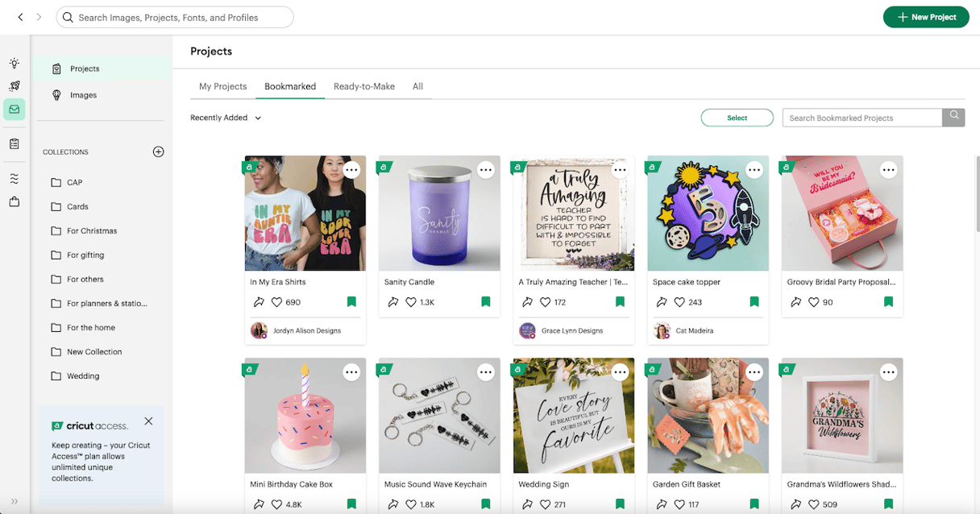Create a new collection with the plus icon
Viewport: 980px width, 514px height.
click(x=159, y=151)
